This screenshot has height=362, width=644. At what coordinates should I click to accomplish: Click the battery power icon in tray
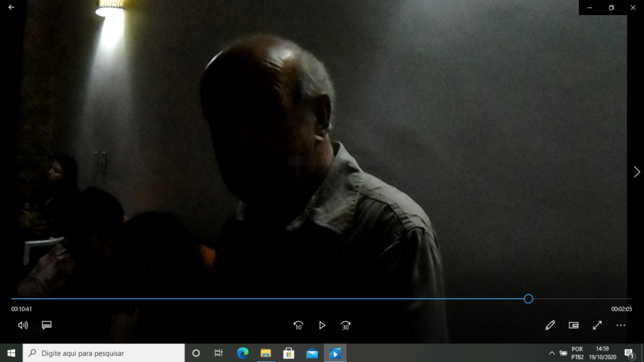563,353
